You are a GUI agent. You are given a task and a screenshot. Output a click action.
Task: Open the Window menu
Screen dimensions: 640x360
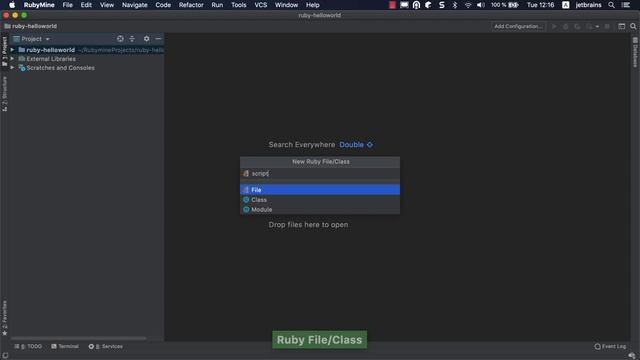[286, 5]
